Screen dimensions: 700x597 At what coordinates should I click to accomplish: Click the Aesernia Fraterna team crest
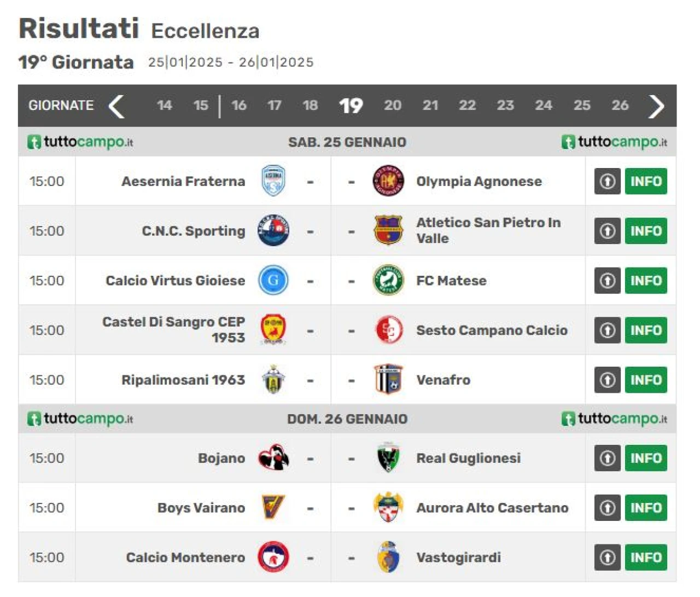point(273,181)
